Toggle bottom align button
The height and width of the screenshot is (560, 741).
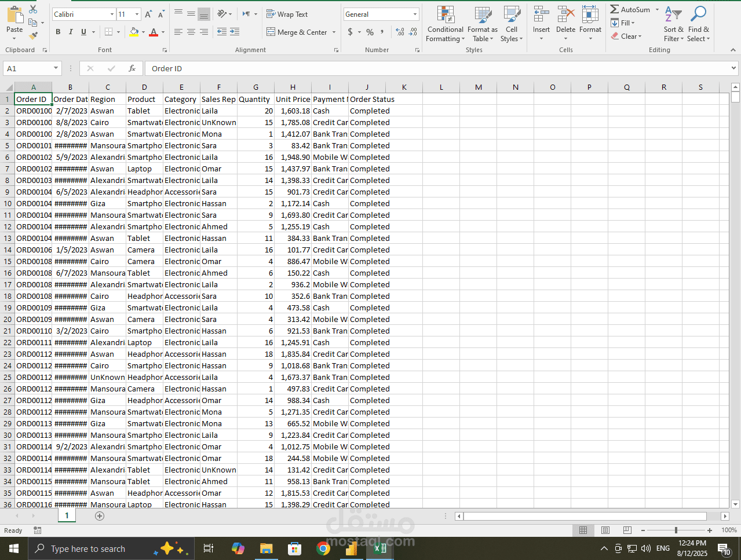(203, 14)
